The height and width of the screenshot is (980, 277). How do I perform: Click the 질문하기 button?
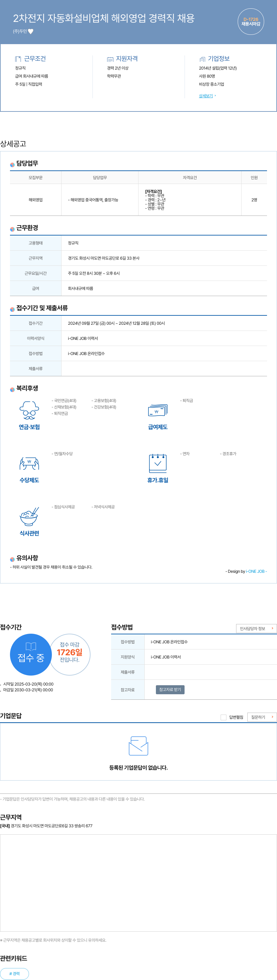(x=262, y=717)
